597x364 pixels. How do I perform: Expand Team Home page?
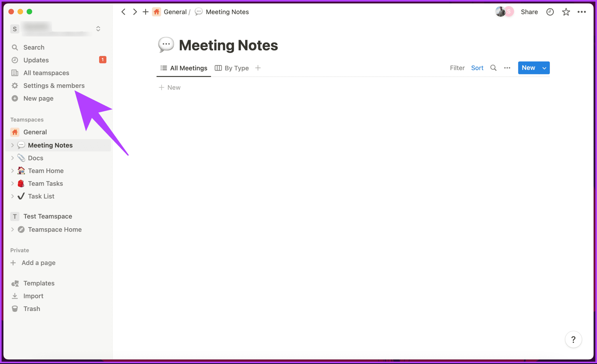[x=12, y=171]
